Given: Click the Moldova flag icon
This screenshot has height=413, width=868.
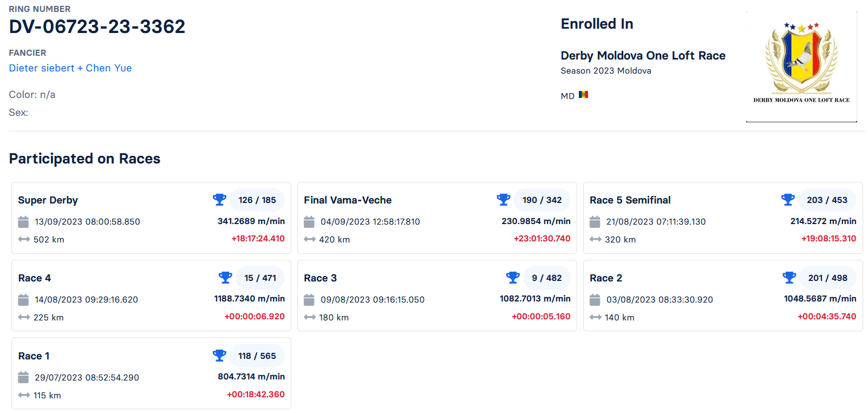Looking at the screenshot, I should (583, 95).
